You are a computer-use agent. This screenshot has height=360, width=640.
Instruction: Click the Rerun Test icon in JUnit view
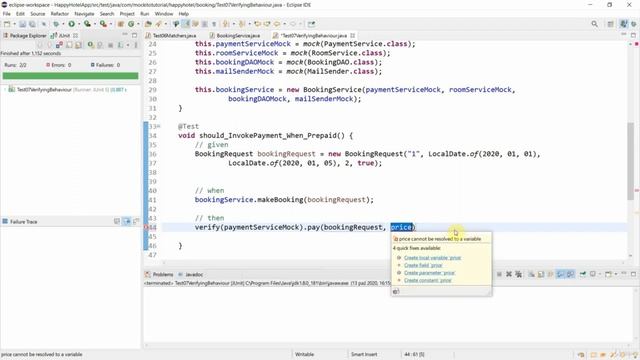click(x=91, y=45)
